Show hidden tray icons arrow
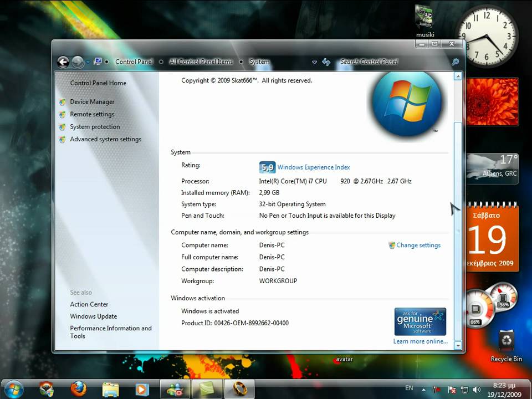 424,390
